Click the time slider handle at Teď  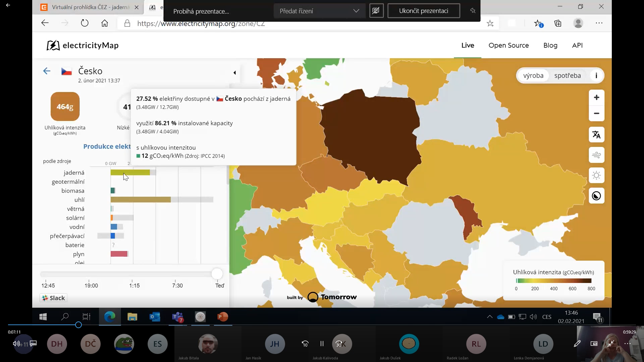(217, 274)
